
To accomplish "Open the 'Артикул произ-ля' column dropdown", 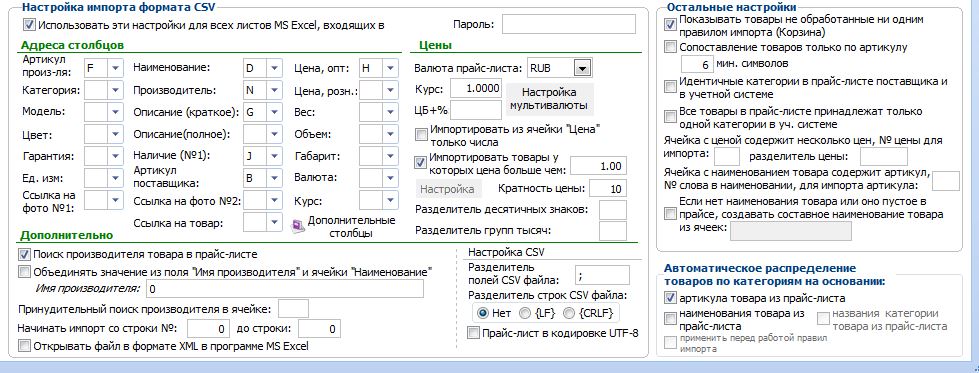I will (116, 68).
